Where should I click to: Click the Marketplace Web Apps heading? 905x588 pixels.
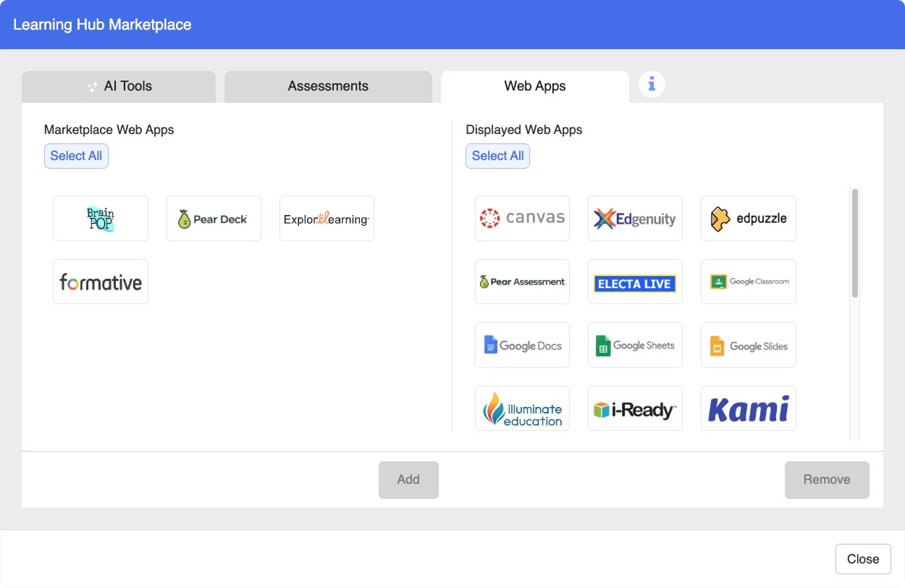point(109,130)
